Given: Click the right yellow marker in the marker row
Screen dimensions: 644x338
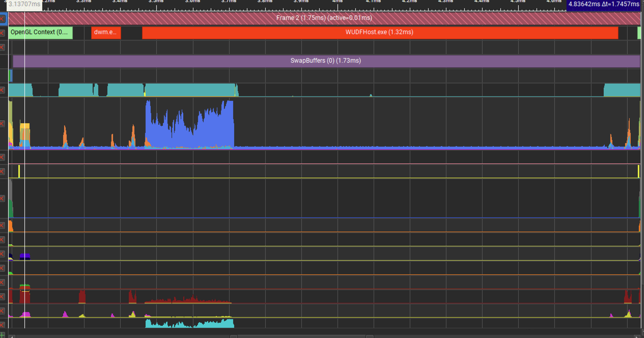Looking at the screenshot, I should click(639, 171).
